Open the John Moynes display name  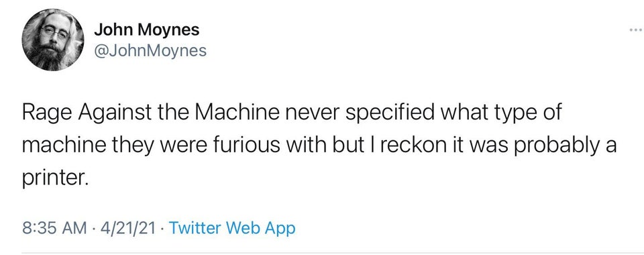click(147, 30)
